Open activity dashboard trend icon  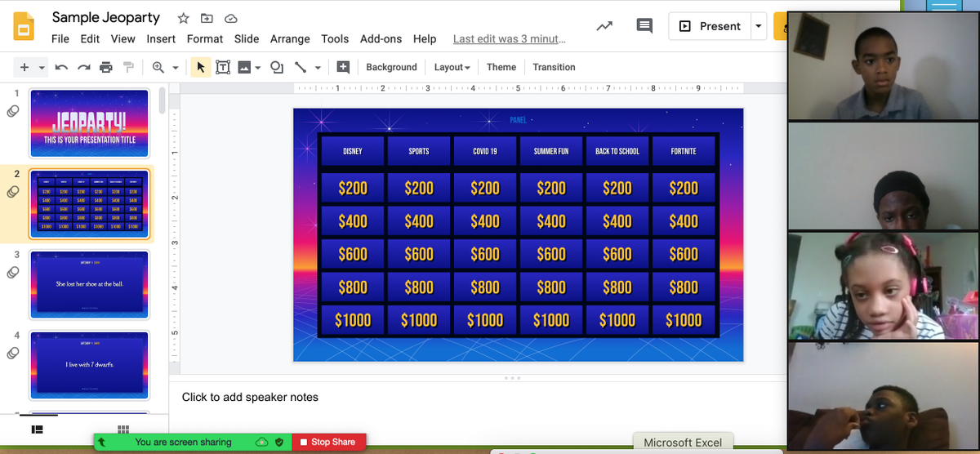click(604, 26)
